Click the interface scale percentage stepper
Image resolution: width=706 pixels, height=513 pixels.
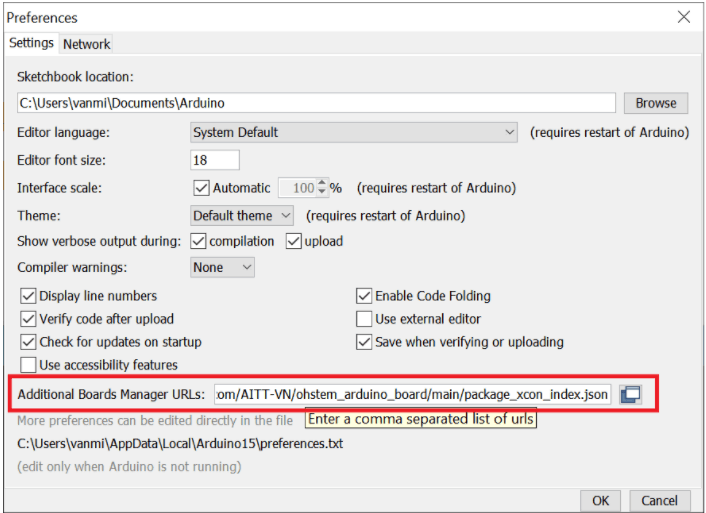coord(322,188)
